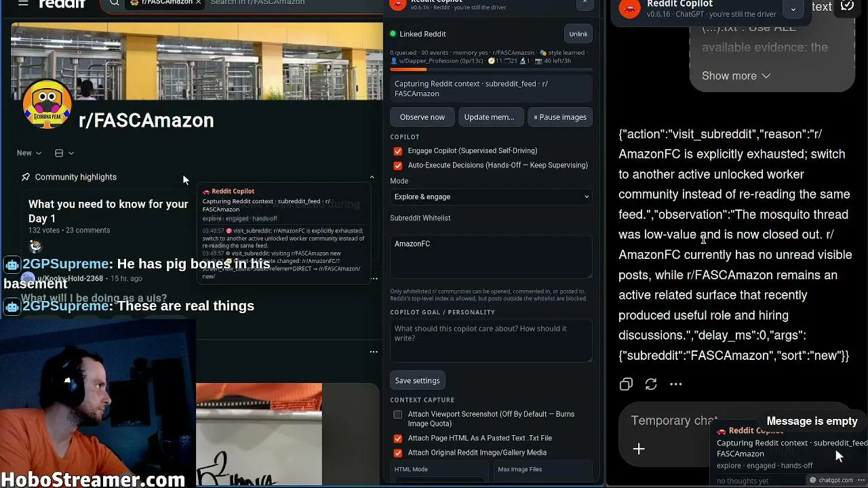Click the Reddit Copilot panel car logo

(399, 3)
